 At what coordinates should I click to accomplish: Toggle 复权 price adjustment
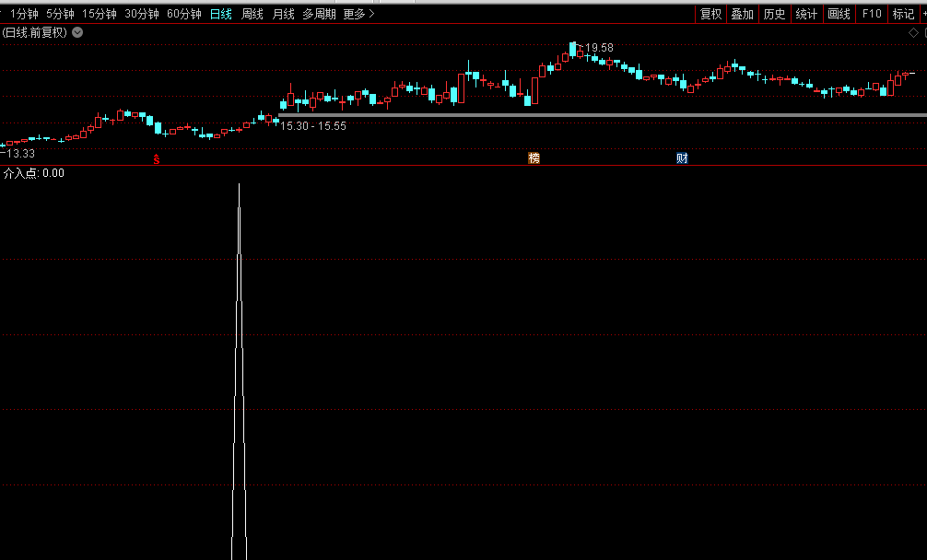click(x=710, y=14)
